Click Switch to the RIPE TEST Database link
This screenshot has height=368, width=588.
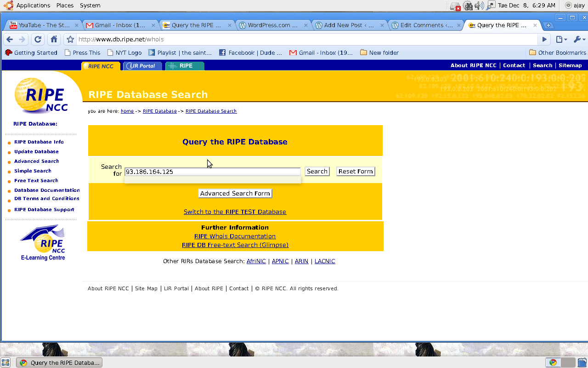(235, 212)
